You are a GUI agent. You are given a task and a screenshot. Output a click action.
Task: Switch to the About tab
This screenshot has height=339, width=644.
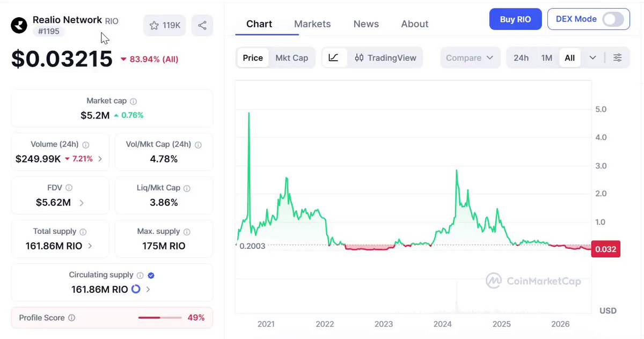pyautogui.click(x=415, y=24)
